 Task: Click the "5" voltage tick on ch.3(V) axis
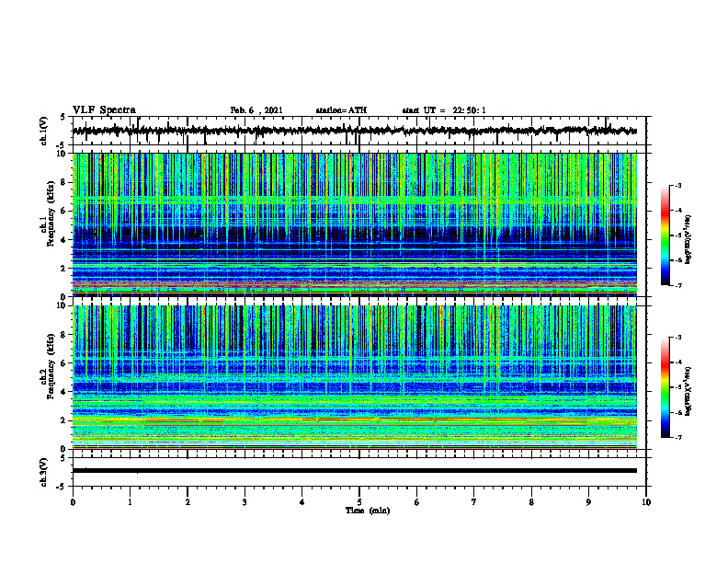point(63,459)
